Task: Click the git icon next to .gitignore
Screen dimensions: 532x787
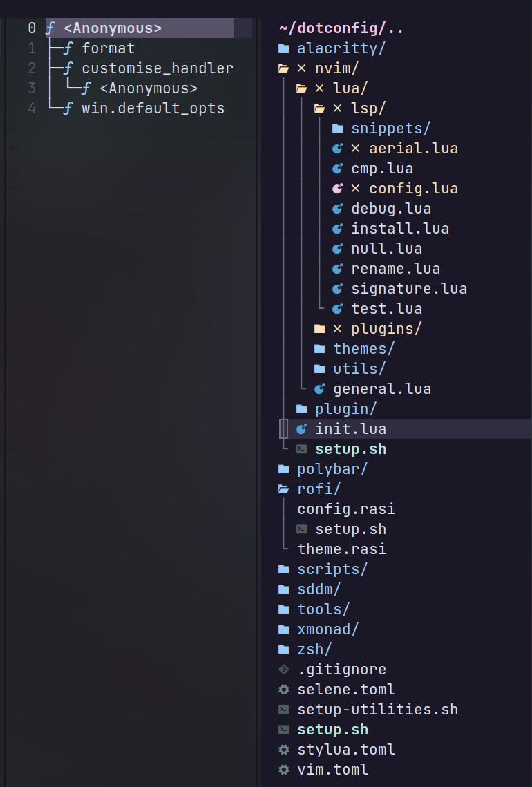Action: click(283, 669)
